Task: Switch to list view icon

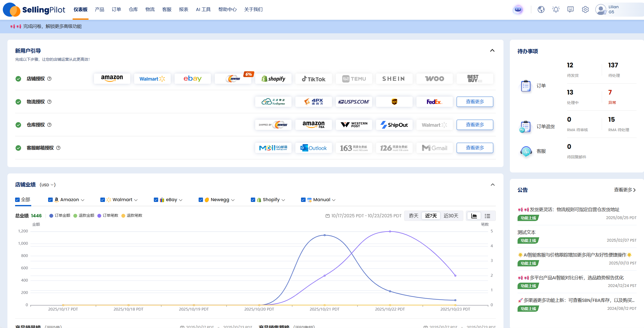Action: 487,216
